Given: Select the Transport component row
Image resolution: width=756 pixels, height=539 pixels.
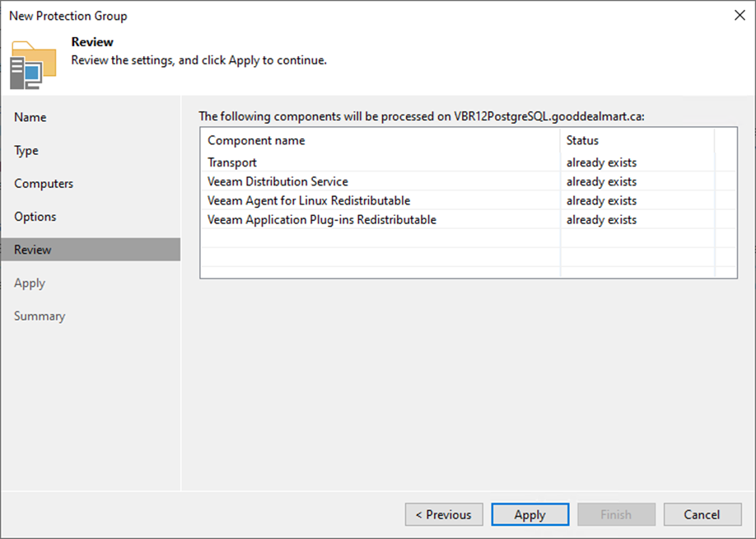Looking at the screenshot, I should (468, 162).
